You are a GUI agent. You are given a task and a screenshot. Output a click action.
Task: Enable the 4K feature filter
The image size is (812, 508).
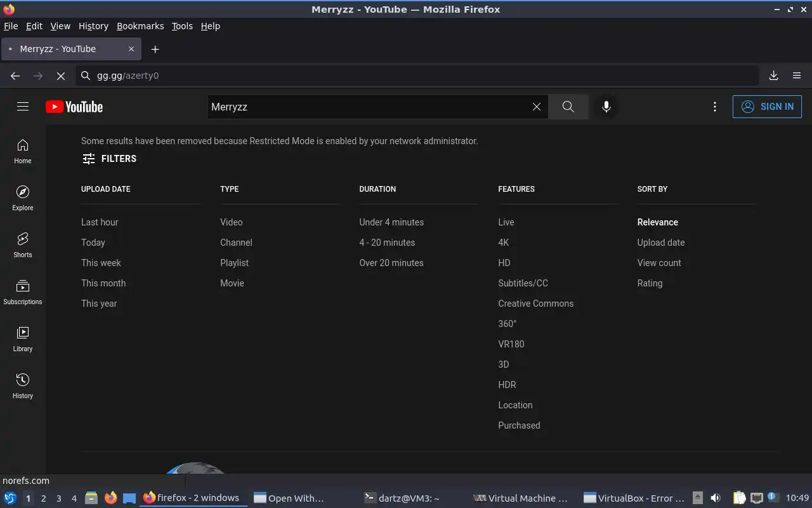click(504, 243)
